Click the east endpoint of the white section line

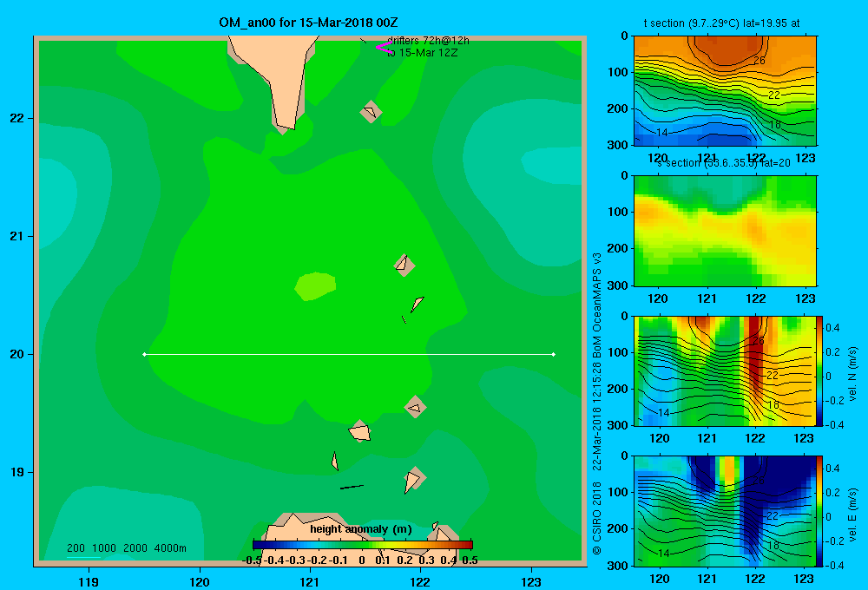(554, 354)
